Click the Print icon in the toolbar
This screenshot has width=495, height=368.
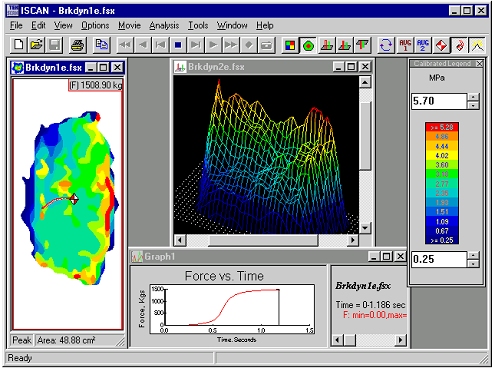click(77, 45)
